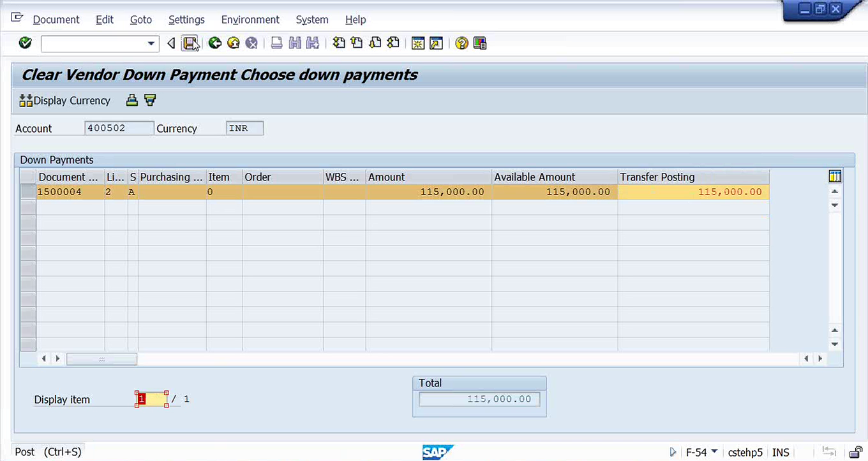
Task: Click the table's top scroll up arrow
Action: (x=835, y=191)
